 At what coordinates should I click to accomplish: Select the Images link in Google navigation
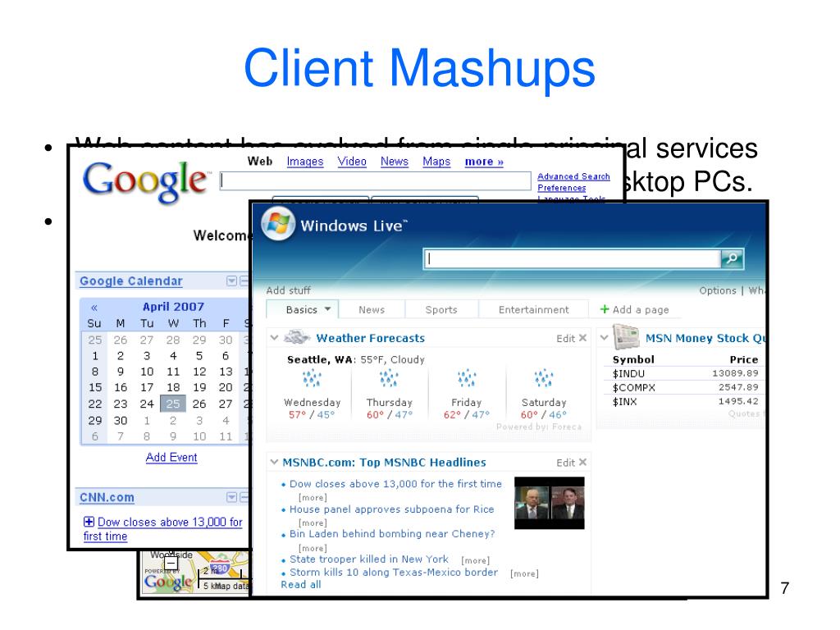[x=305, y=162]
